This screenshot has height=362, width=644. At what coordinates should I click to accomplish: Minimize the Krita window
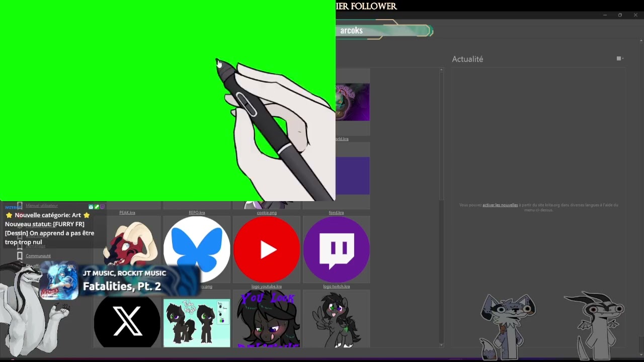pyautogui.click(x=605, y=15)
